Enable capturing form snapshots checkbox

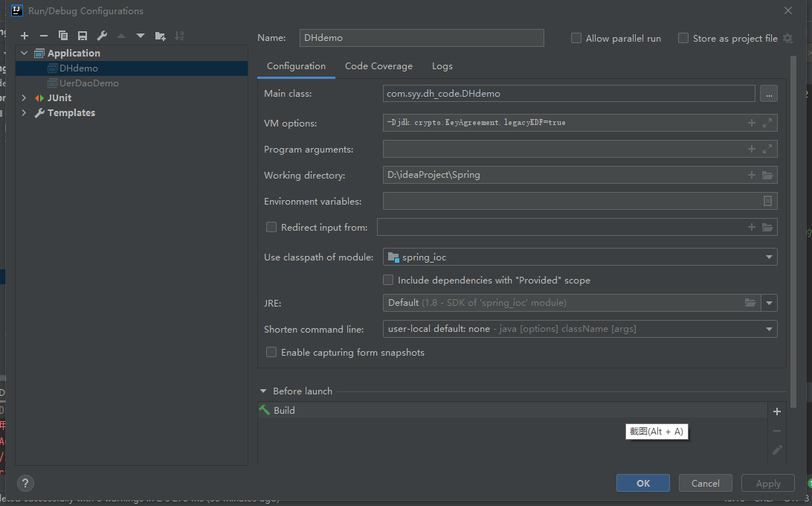tap(271, 353)
